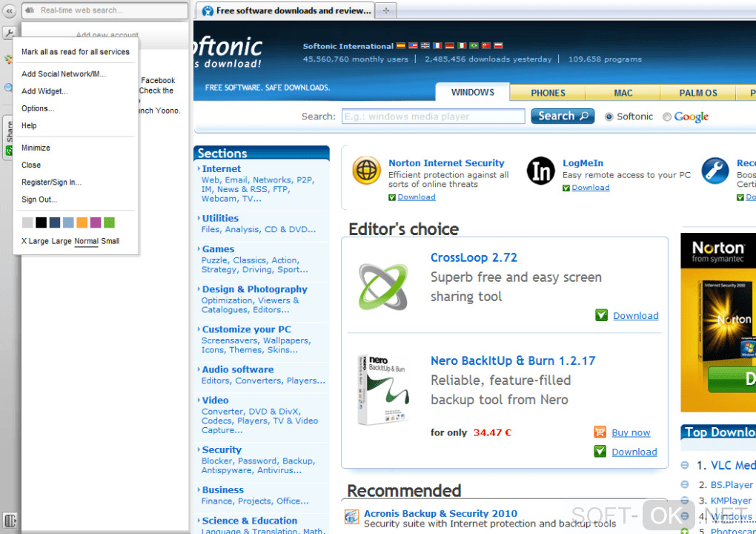
Task: Click Download under LogMeIn
Action: (x=591, y=187)
